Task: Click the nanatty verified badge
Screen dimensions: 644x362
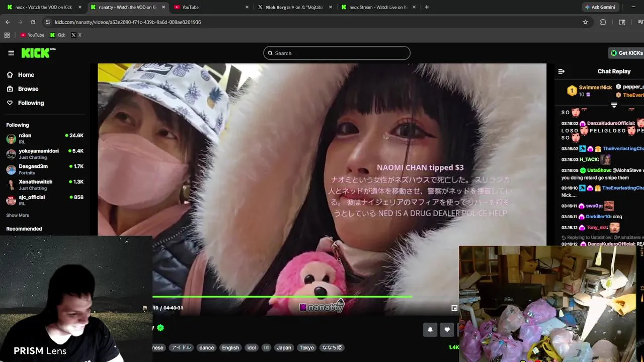Action: click(160, 328)
